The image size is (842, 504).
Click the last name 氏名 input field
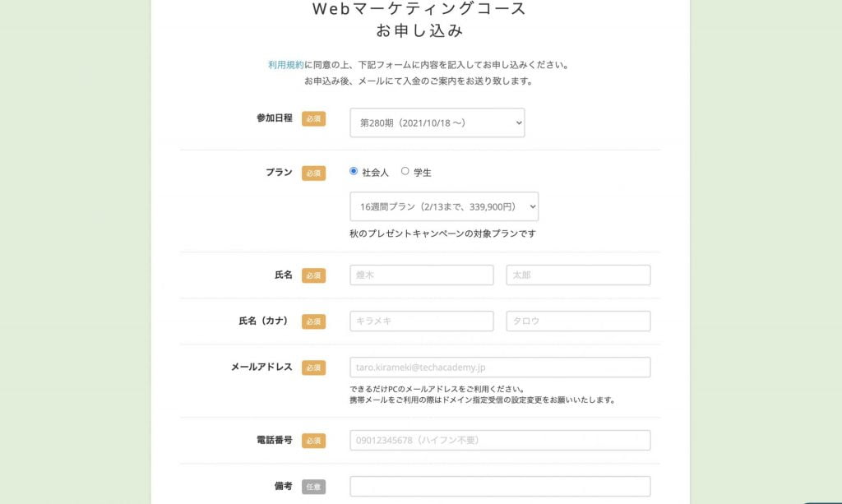421,275
